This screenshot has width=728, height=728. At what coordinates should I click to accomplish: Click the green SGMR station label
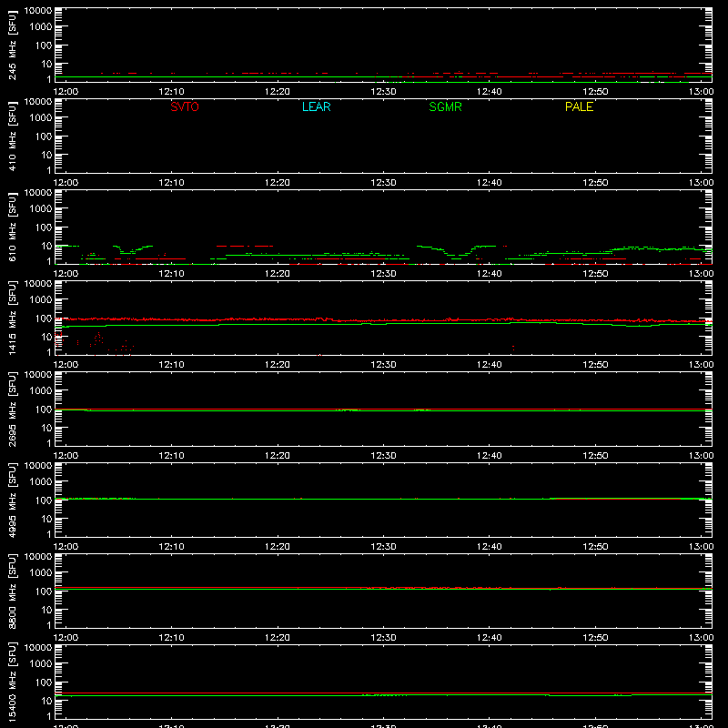point(445,106)
